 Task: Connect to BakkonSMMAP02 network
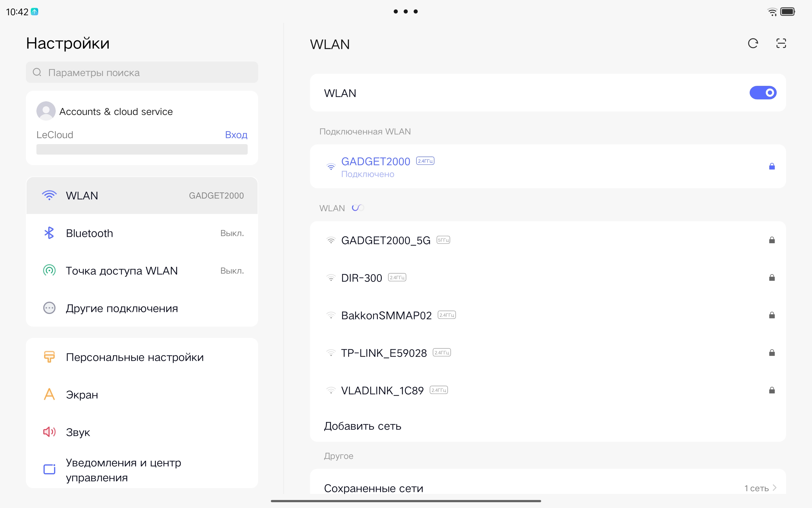pos(547,315)
